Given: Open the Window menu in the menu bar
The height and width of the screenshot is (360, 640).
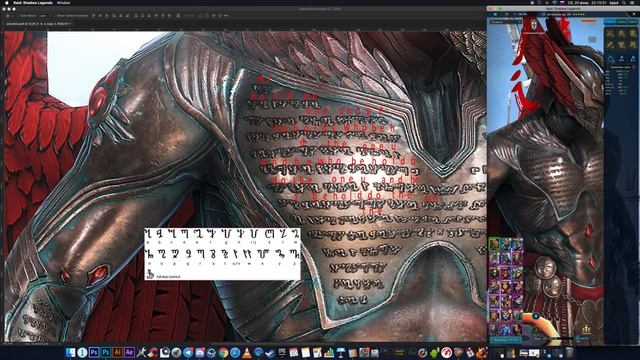Looking at the screenshot, I should pos(63,2).
